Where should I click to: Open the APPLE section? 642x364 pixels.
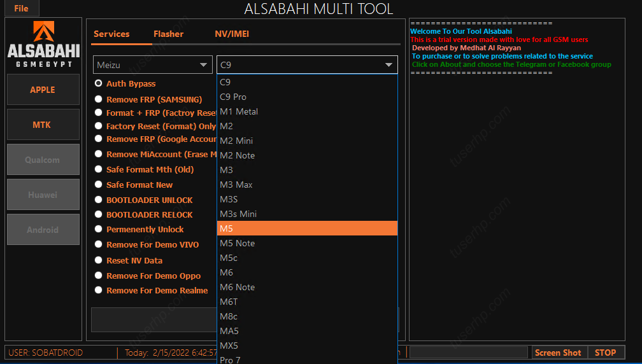[x=43, y=90]
